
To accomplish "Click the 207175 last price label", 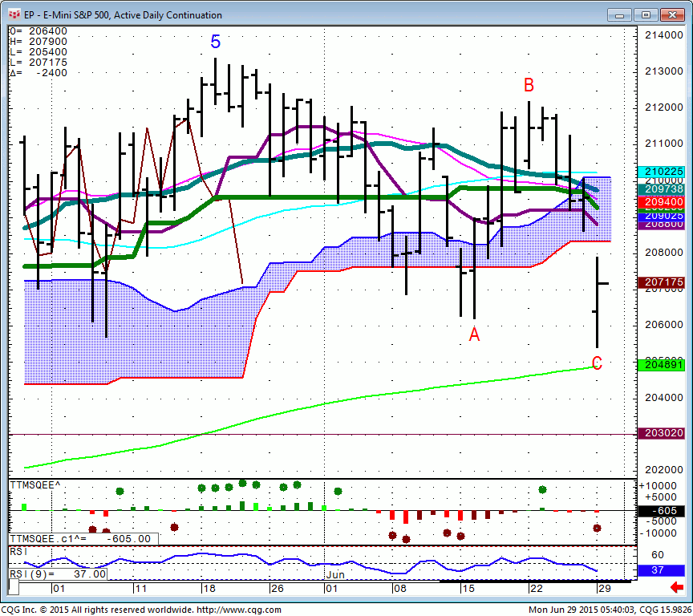I will pos(661,282).
